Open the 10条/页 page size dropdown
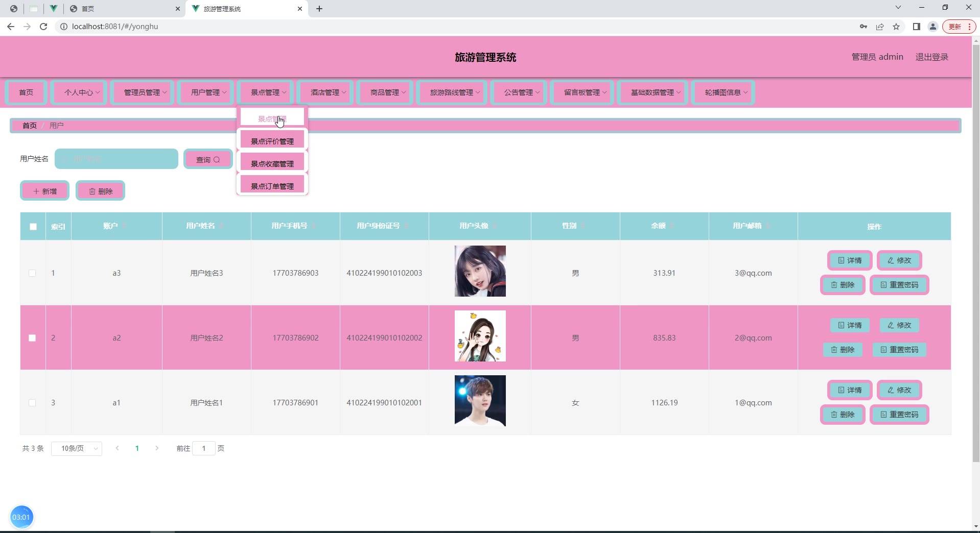980x533 pixels. [77, 448]
